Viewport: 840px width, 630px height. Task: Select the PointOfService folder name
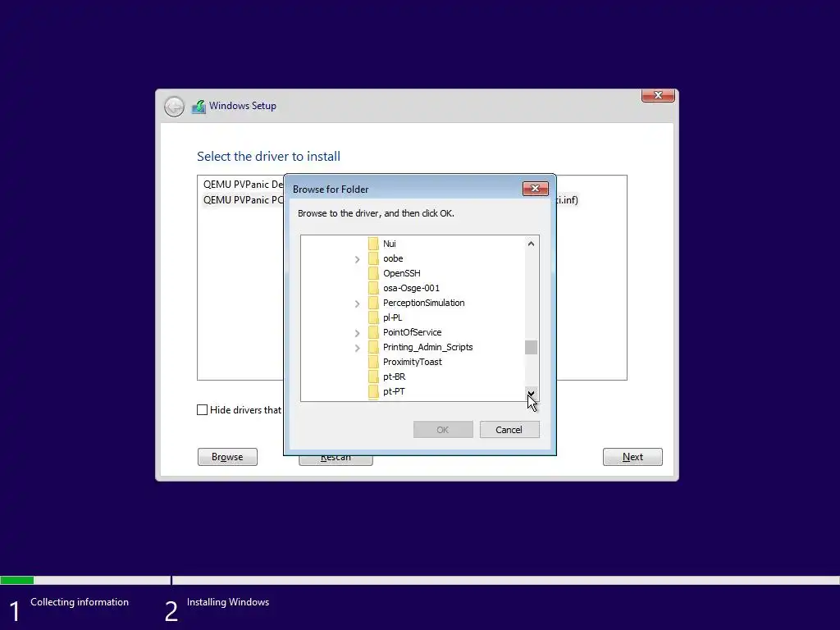[413, 332]
